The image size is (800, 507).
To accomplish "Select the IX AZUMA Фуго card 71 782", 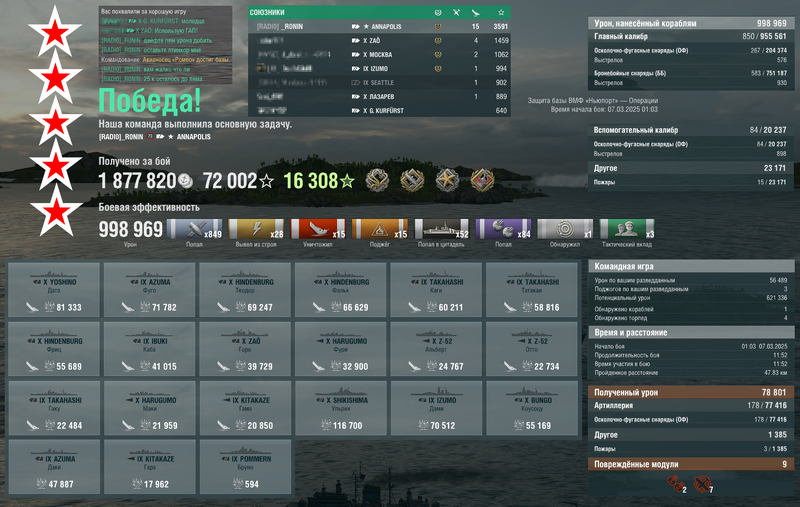I will pyautogui.click(x=149, y=290).
